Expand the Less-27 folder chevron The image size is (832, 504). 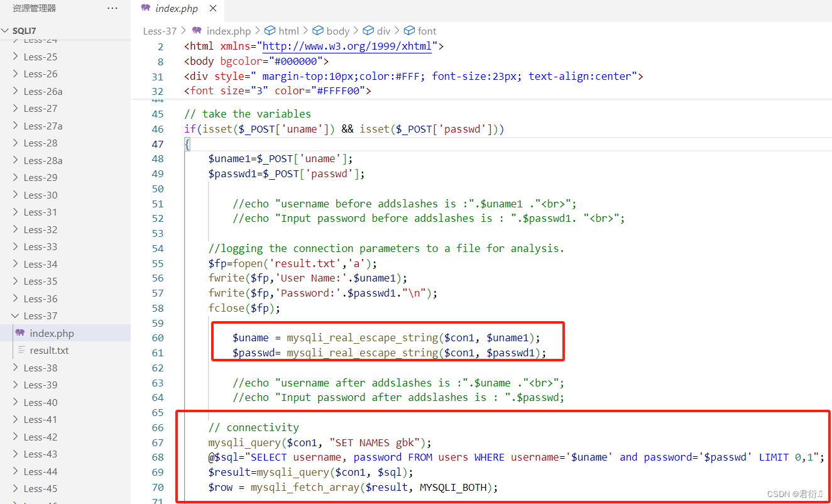click(16, 108)
